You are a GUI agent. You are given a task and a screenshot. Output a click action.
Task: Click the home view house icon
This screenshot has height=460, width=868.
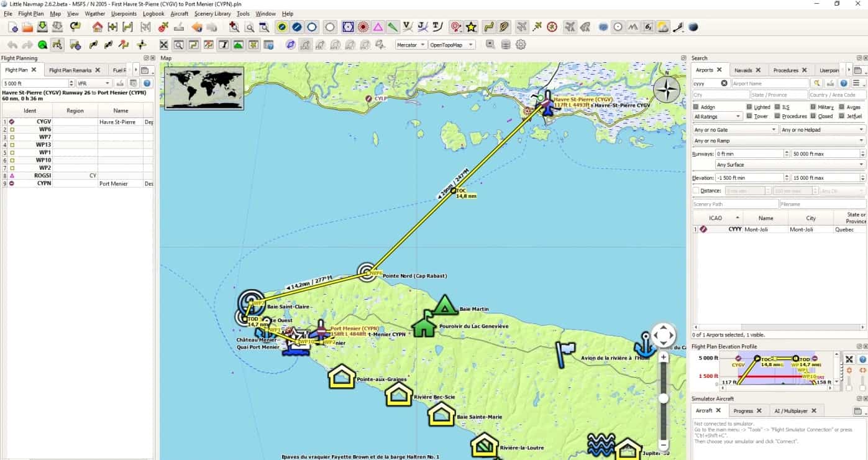click(98, 27)
